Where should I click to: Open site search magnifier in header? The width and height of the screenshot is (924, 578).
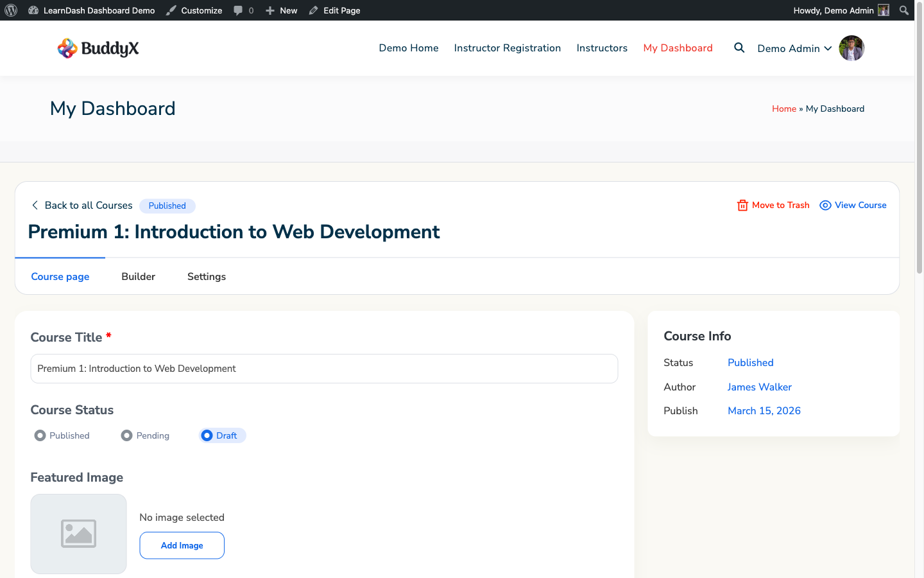(739, 48)
